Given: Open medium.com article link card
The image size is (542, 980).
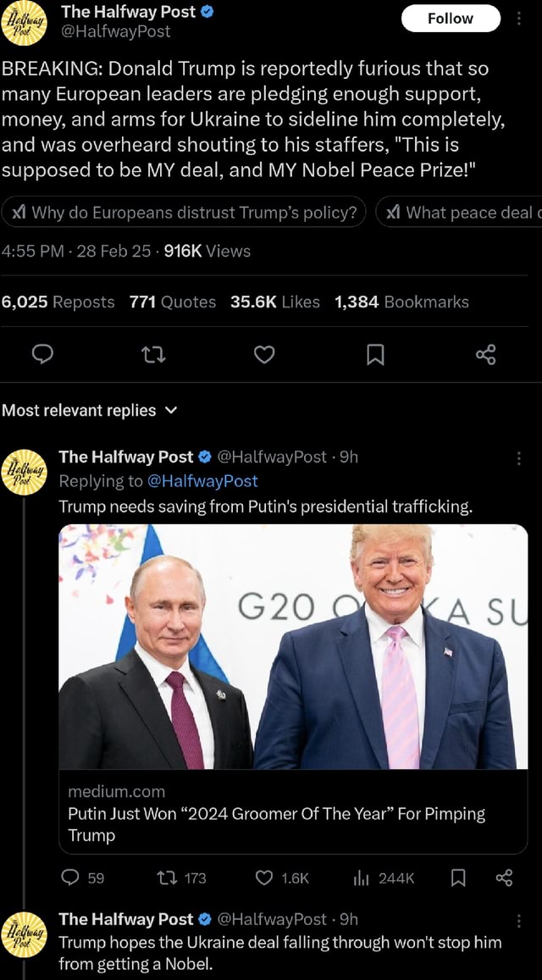Looking at the screenshot, I should (293, 813).
